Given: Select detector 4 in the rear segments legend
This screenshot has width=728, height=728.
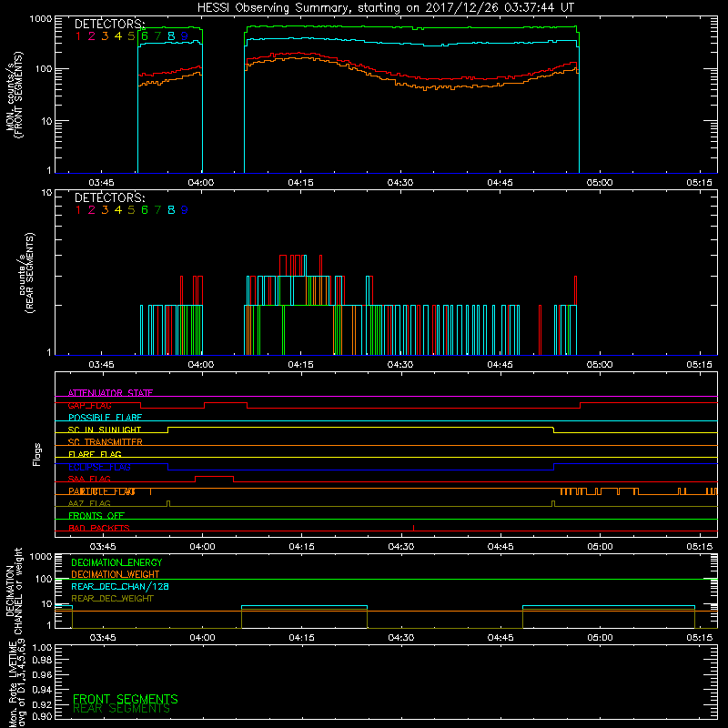Looking at the screenshot, I should click(118, 210).
